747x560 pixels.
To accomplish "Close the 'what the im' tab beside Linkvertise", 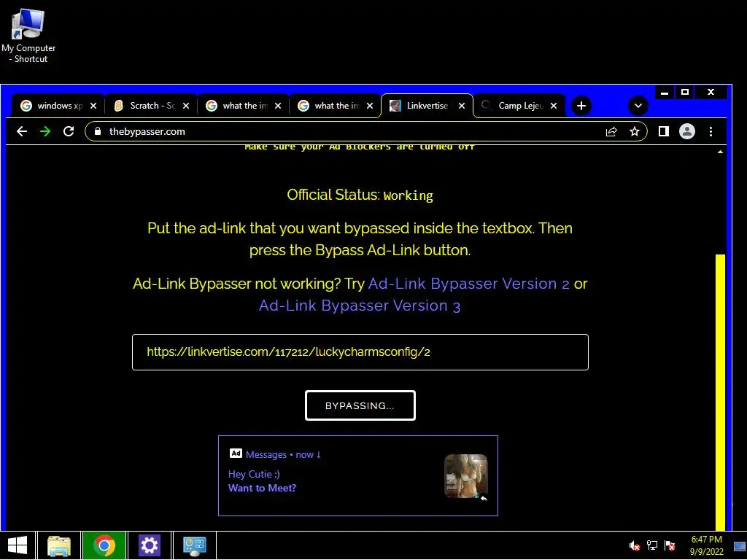I will point(370,106).
